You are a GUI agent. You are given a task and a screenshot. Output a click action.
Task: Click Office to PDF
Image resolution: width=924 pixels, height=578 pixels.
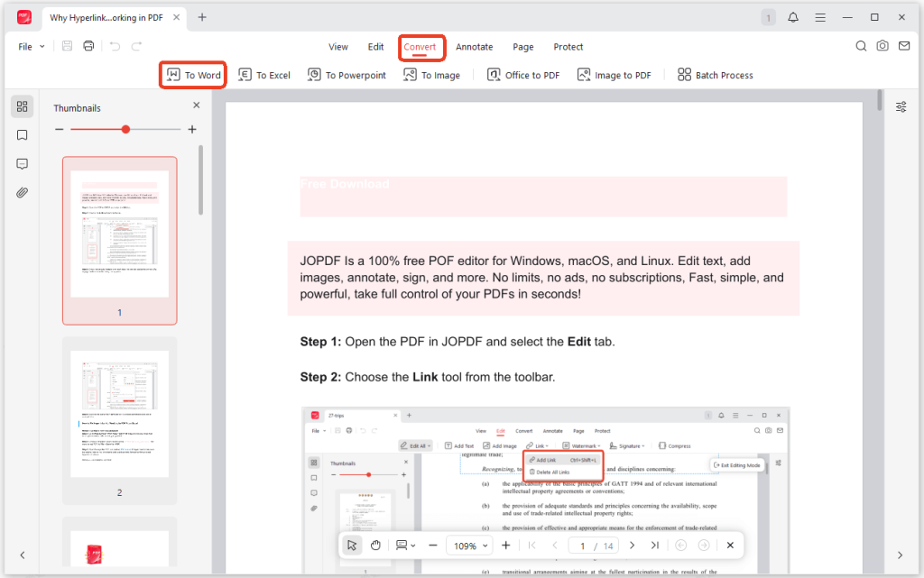523,75
